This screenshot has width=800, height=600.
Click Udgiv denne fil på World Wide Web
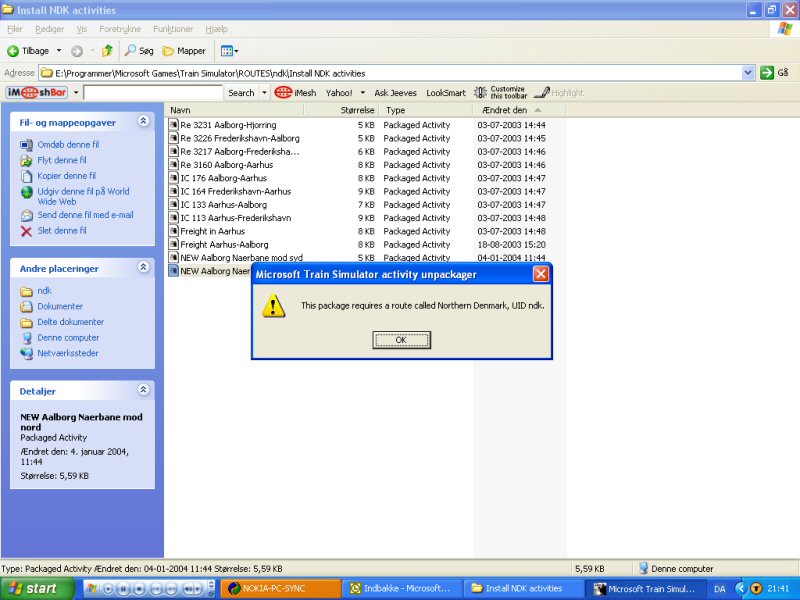click(83, 196)
